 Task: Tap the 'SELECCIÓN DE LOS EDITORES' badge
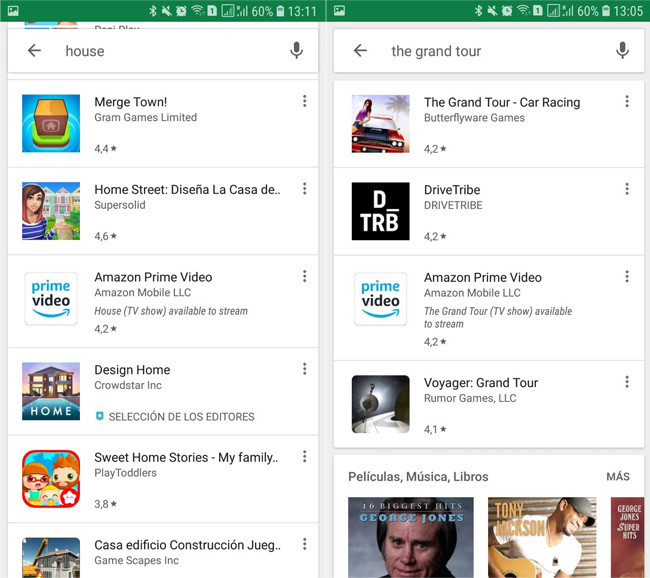point(175,417)
